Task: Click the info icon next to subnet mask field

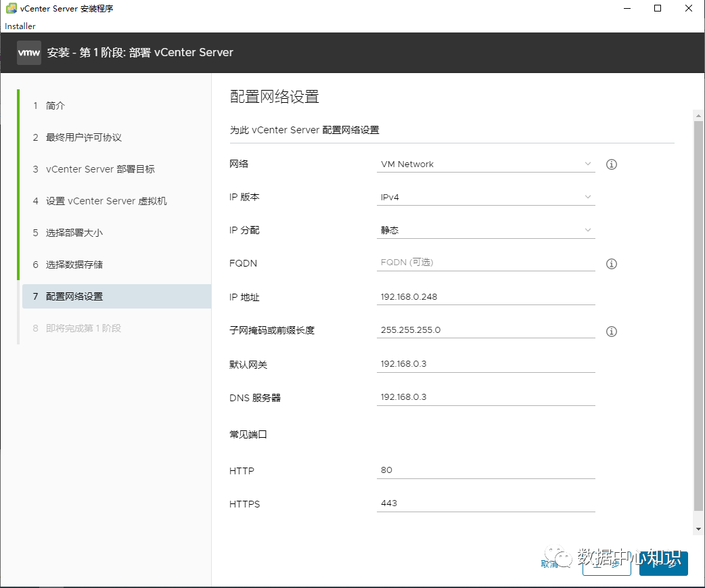Action: (611, 332)
